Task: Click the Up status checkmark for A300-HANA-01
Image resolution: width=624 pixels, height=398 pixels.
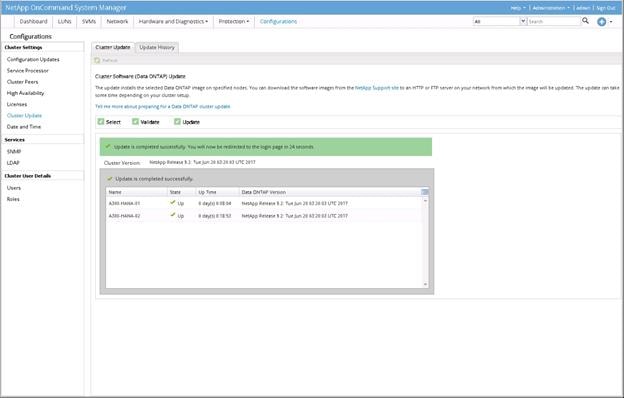Action: point(173,203)
